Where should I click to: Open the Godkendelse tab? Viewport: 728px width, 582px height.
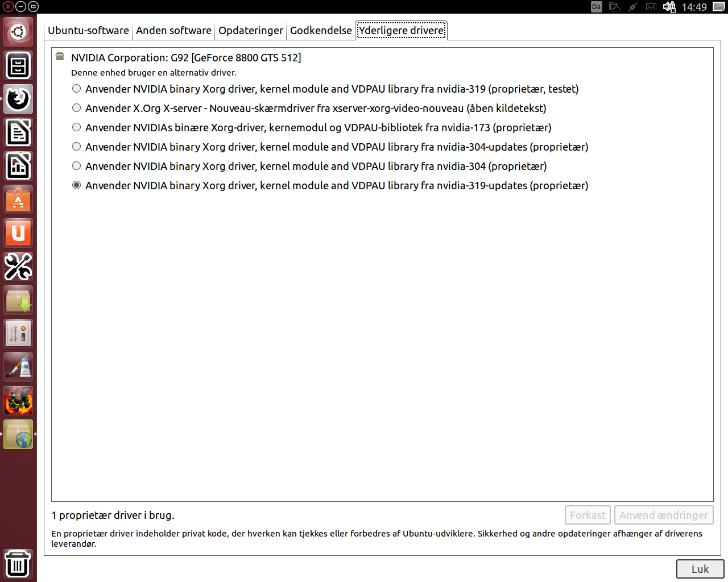click(x=321, y=30)
